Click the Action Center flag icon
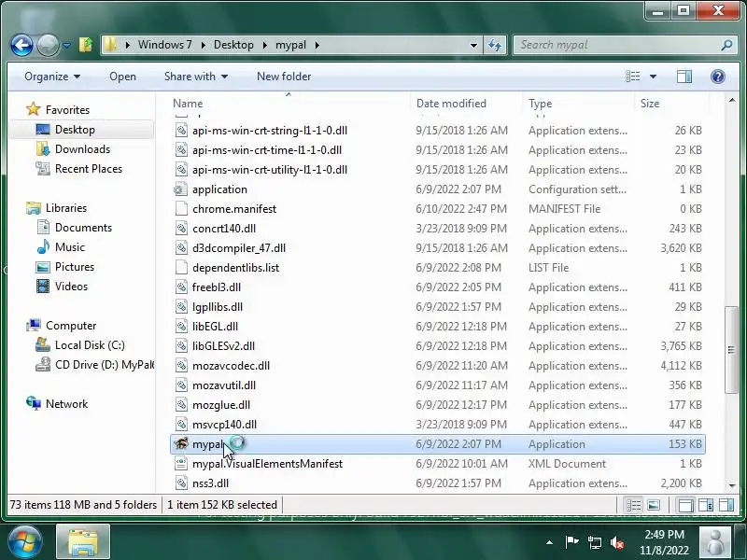Screen dimensions: 747x560 571,542
